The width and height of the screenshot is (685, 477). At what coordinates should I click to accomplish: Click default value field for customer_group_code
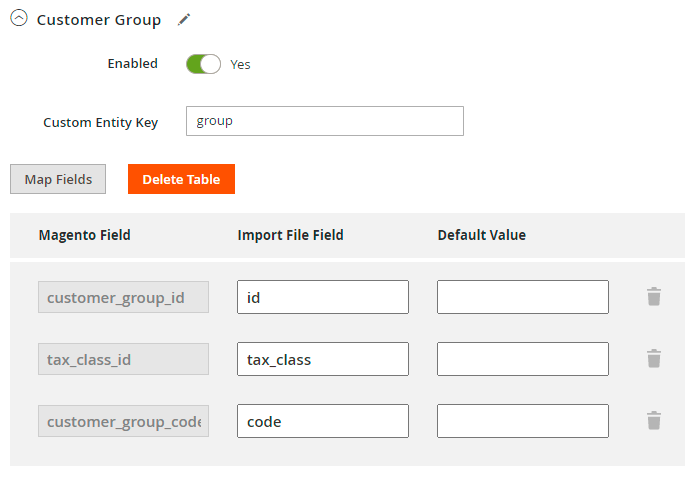[x=522, y=421]
